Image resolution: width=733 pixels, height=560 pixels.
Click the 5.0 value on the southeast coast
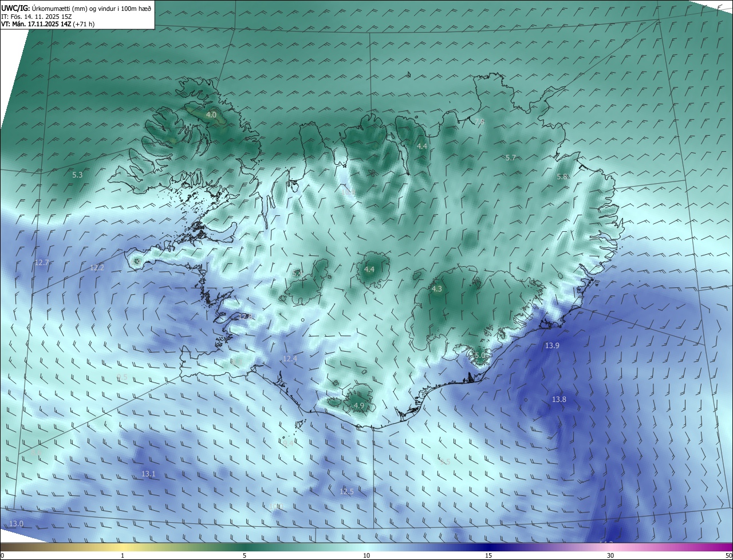(x=480, y=356)
